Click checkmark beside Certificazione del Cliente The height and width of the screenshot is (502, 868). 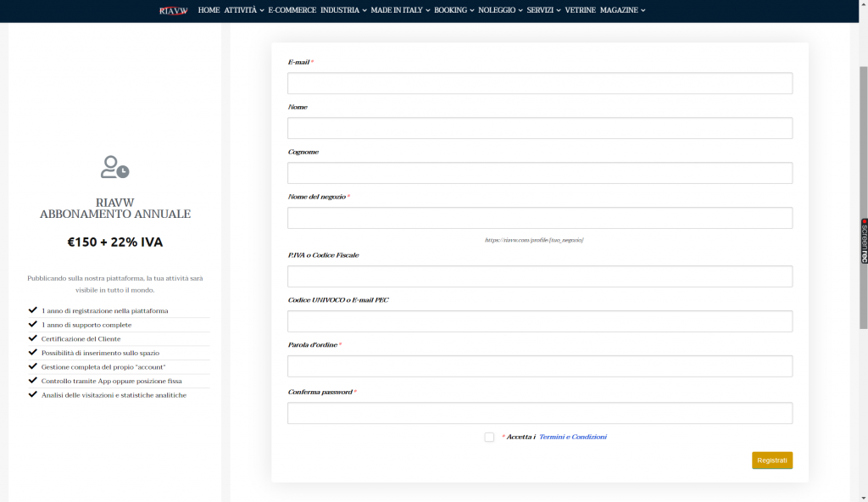pos(33,338)
